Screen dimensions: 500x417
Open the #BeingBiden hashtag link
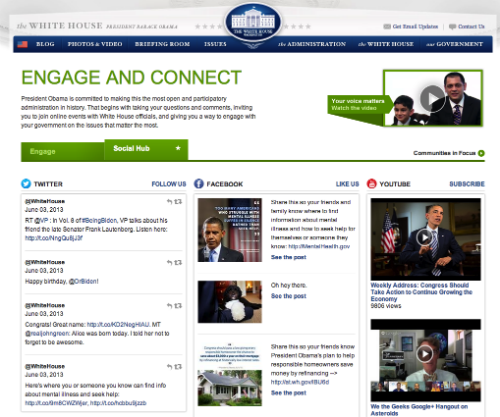(x=99, y=221)
